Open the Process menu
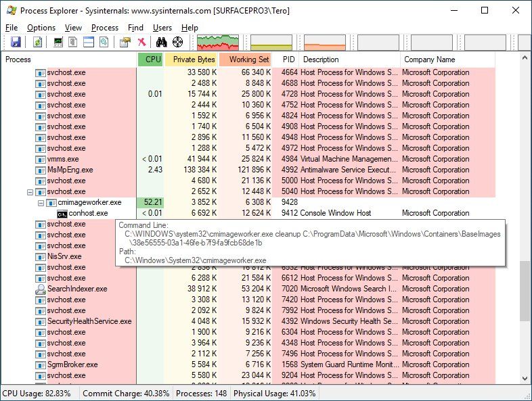This screenshot has height=401, width=532. pyautogui.click(x=105, y=28)
